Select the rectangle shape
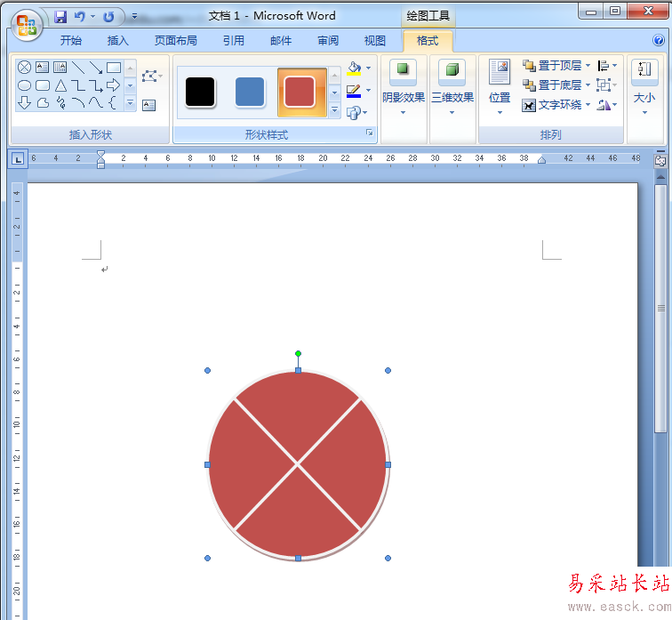This screenshot has height=620, width=672. tap(114, 68)
